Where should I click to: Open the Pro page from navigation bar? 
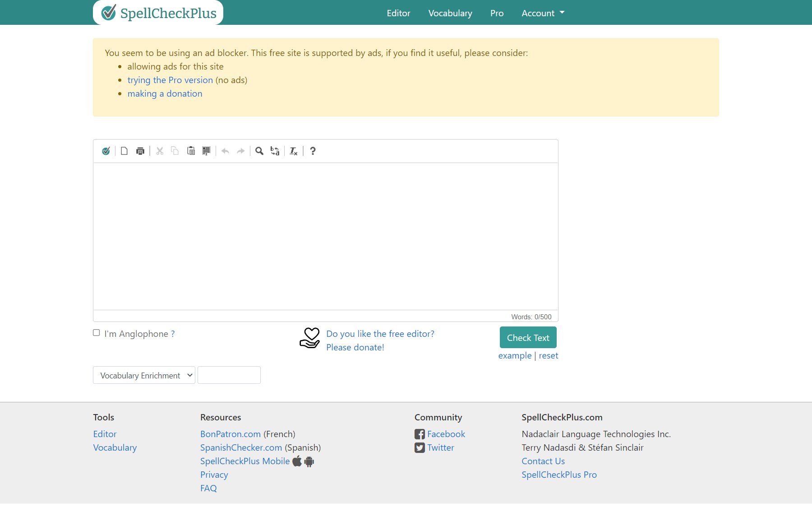497,13
